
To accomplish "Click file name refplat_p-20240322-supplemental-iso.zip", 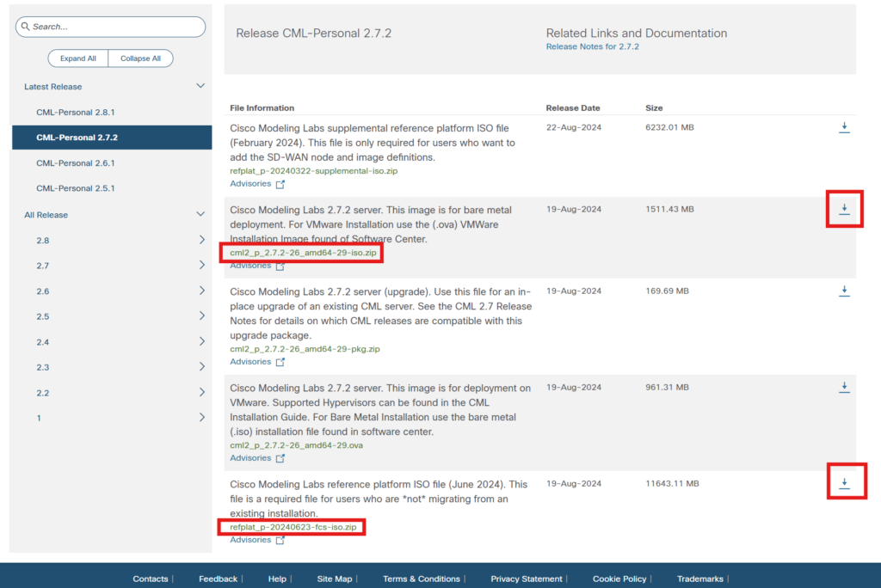I will [313, 171].
